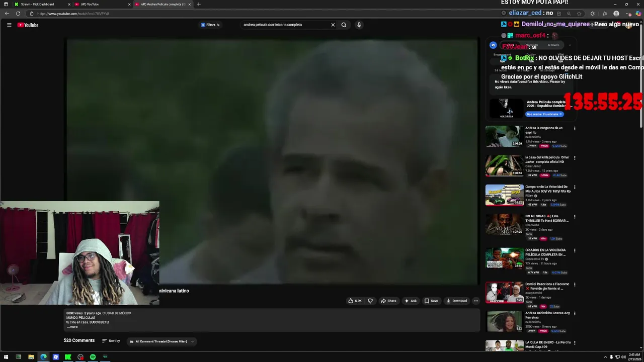View site information lock icon
The image size is (644, 362).
click(x=32, y=14)
